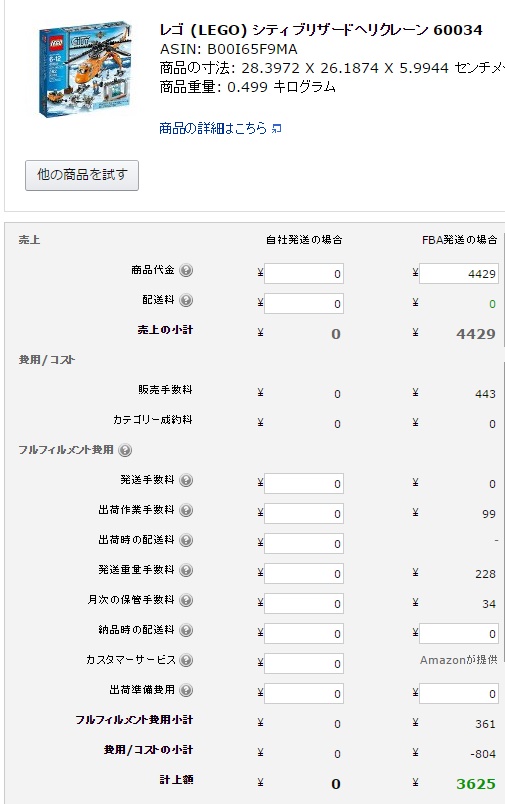This screenshot has width=505, height=804.
Task: Click 商品代金 input for 自社発送
Action: 304,274
